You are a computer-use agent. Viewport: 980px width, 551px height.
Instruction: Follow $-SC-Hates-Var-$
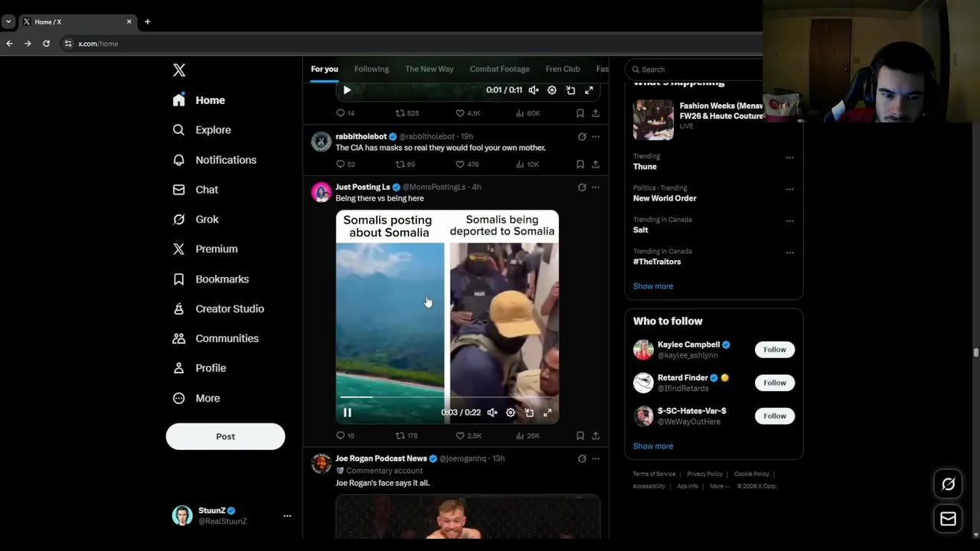pos(775,416)
